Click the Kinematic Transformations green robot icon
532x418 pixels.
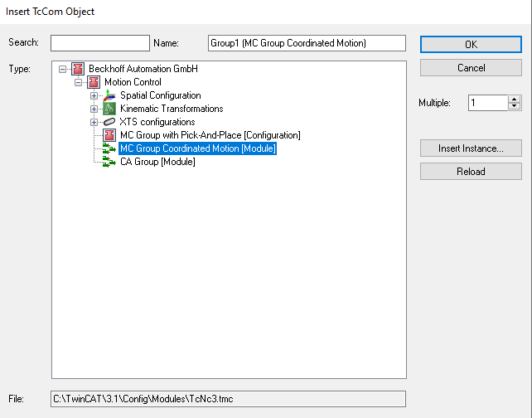(109, 109)
